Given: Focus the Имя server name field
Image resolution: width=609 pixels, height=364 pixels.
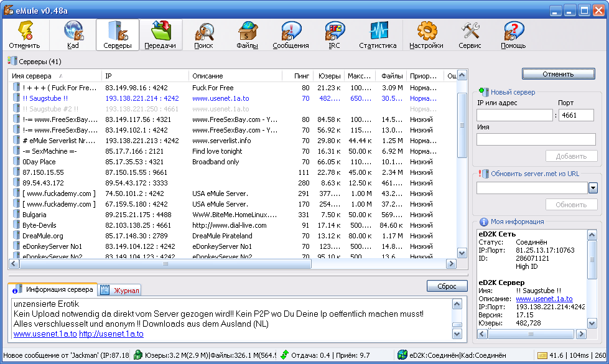Looking at the screenshot, I should (536, 139).
